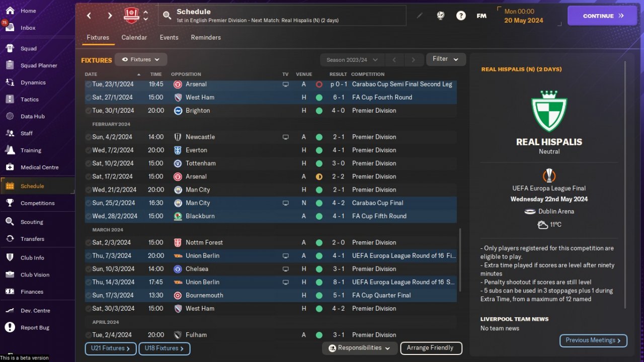Navigate back with the left arrow
This screenshot has width=644, height=362.
[89, 16]
